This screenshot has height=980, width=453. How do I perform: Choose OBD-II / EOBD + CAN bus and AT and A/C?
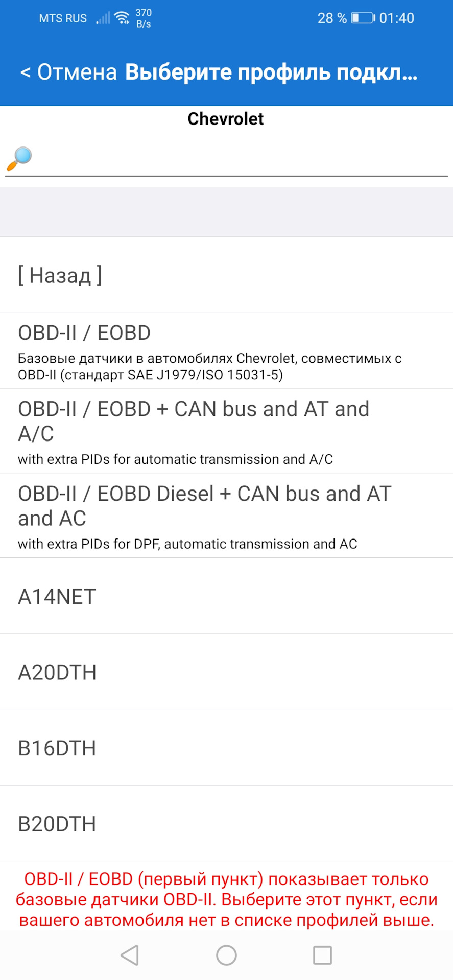coord(226,431)
